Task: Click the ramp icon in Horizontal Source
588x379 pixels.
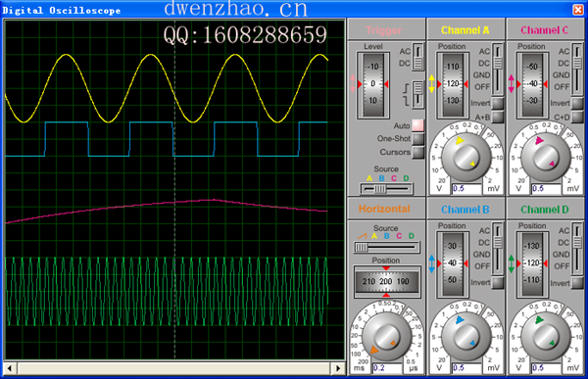Action: tap(362, 236)
